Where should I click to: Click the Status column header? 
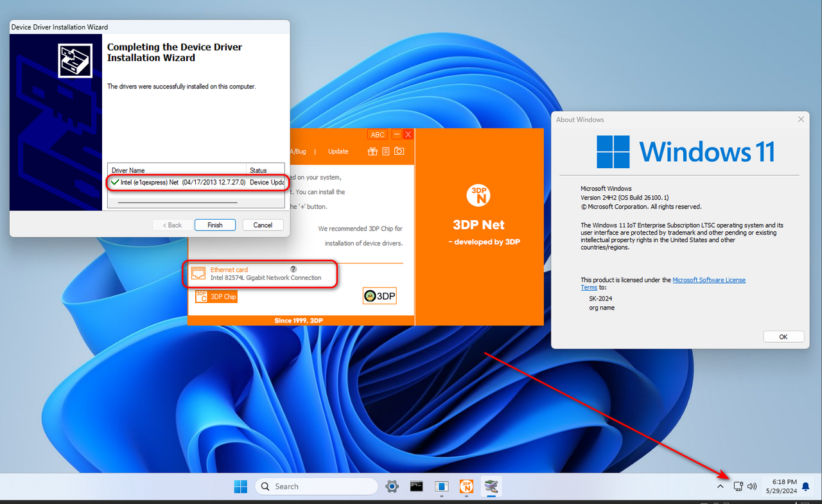[265, 170]
